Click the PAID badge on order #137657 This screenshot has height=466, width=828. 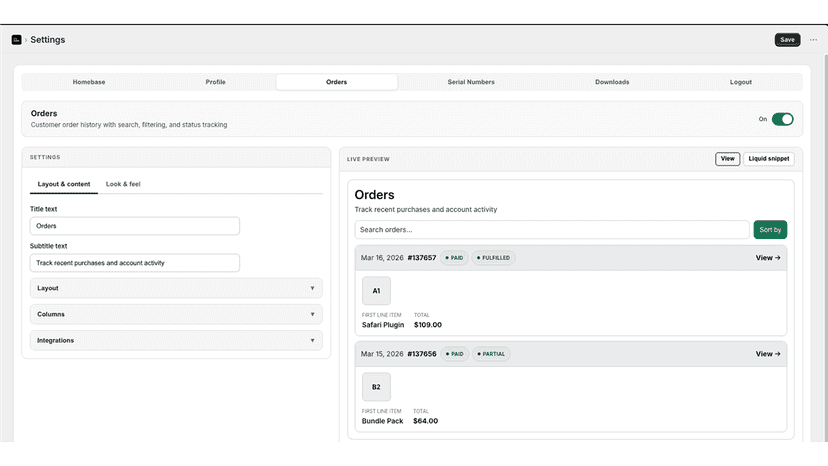pos(454,258)
